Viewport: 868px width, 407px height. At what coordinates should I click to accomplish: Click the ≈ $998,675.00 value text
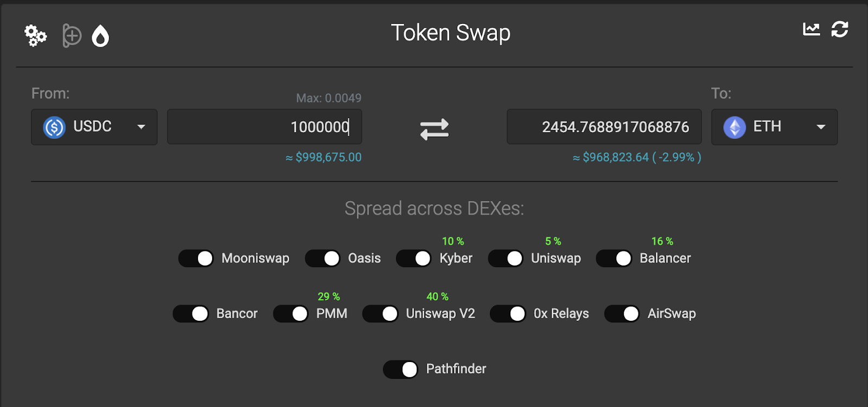(324, 157)
